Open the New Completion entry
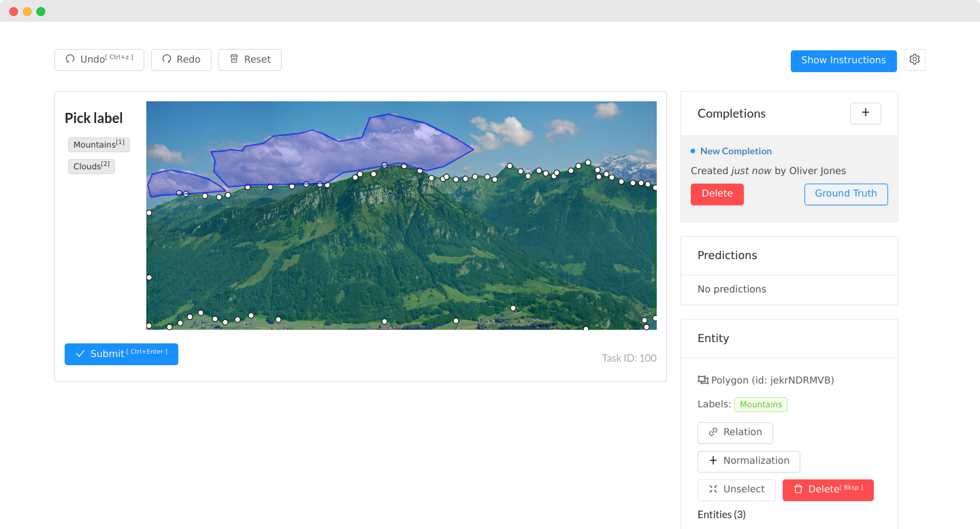 [736, 151]
